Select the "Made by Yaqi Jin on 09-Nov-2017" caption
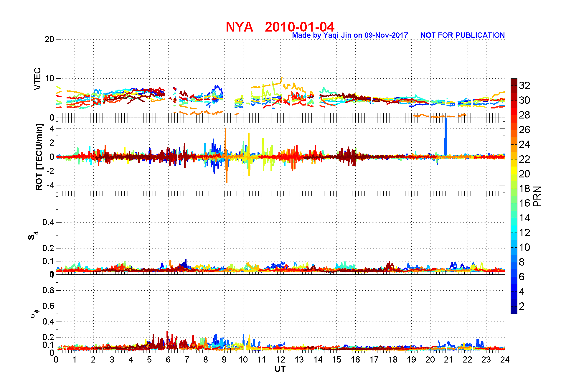The width and height of the screenshot is (561, 392). point(350,35)
